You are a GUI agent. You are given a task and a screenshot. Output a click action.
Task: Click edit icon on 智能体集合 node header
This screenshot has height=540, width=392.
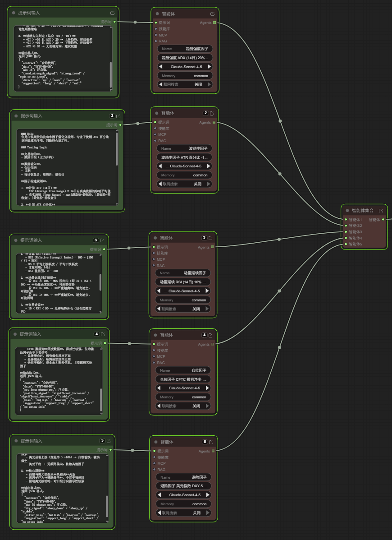pyautogui.click(x=381, y=211)
